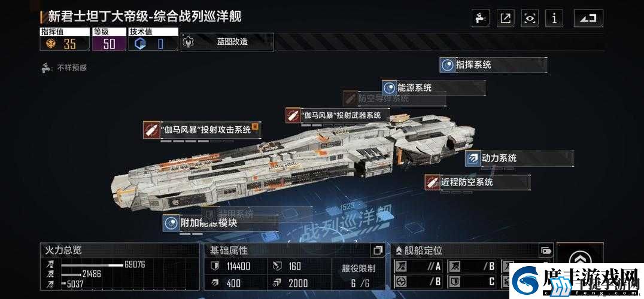Select “伽马风暴”投射攻击系统 module
Image resolution: width=644 pixels, height=299 pixels.
pos(203,130)
